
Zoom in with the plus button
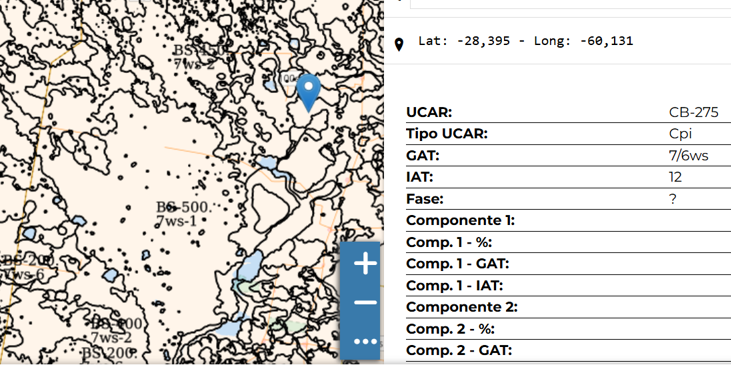(x=366, y=264)
